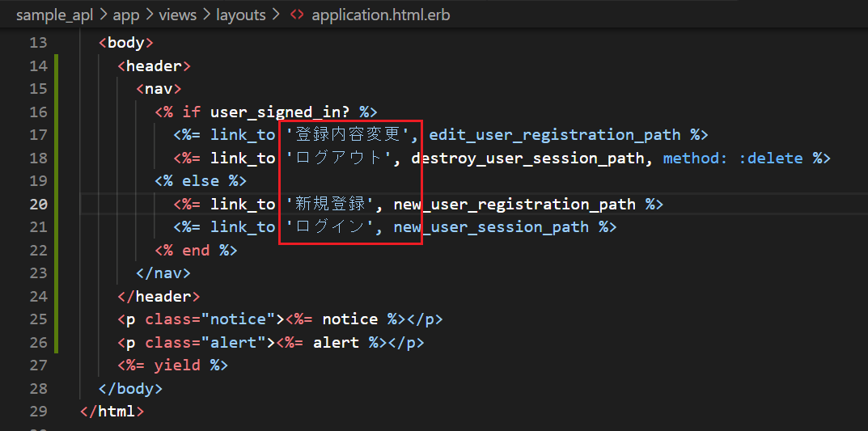The image size is (868, 431).
Task: Click the closing body tag
Action: 130,388
